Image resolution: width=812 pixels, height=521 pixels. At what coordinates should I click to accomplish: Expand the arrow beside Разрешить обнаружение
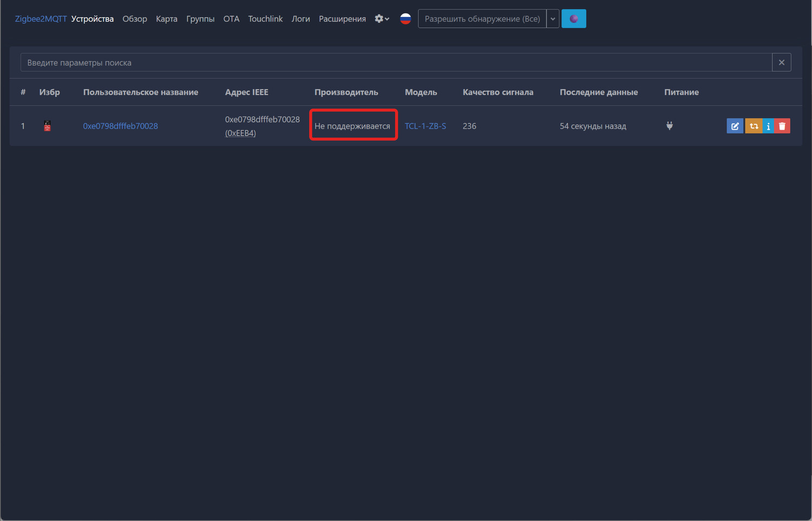tap(553, 19)
